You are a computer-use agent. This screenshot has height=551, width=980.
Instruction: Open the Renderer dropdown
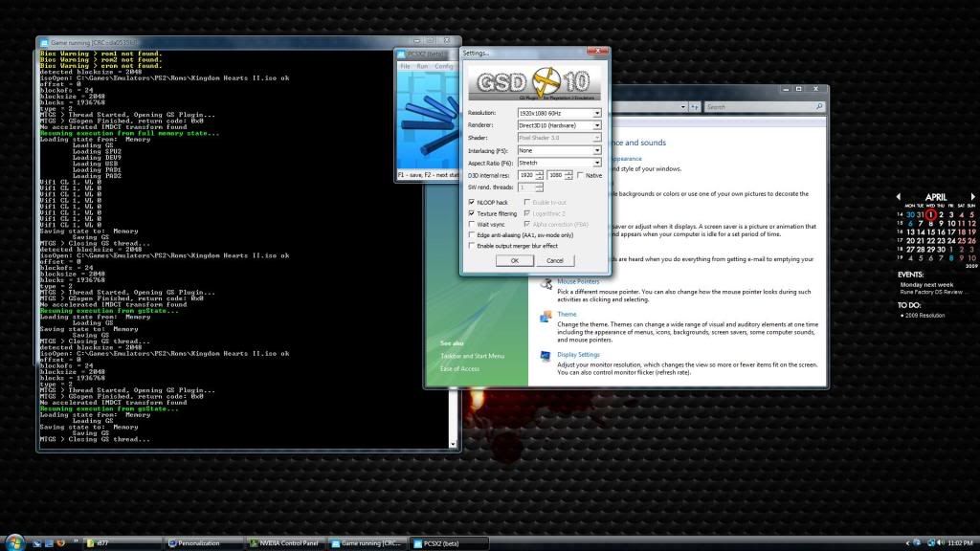(x=597, y=125)
